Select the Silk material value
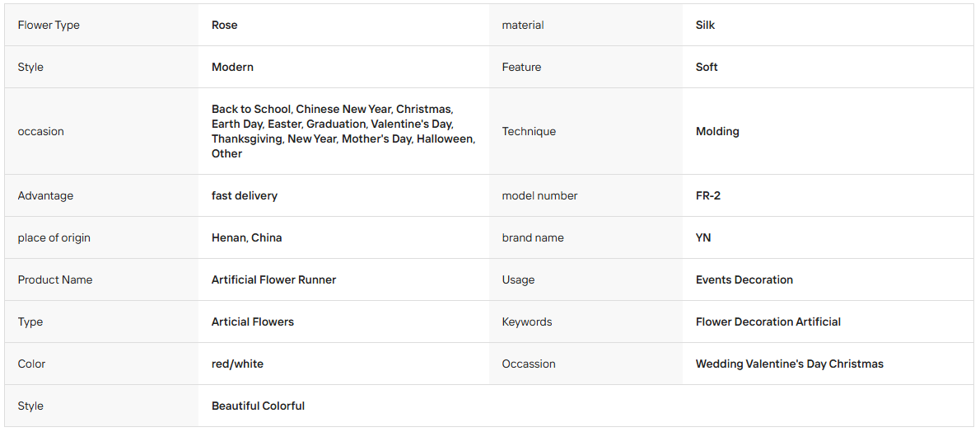980x432 pixels. tap(705, 25)
